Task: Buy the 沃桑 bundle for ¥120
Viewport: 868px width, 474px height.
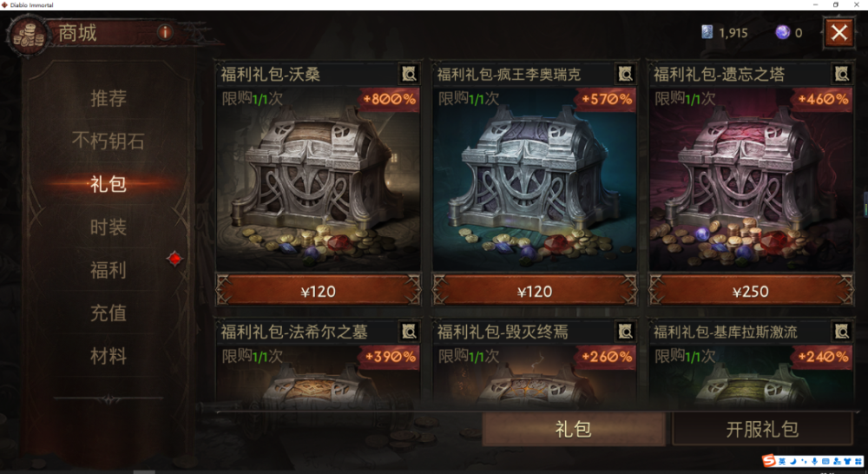Action: pos(319,291)
